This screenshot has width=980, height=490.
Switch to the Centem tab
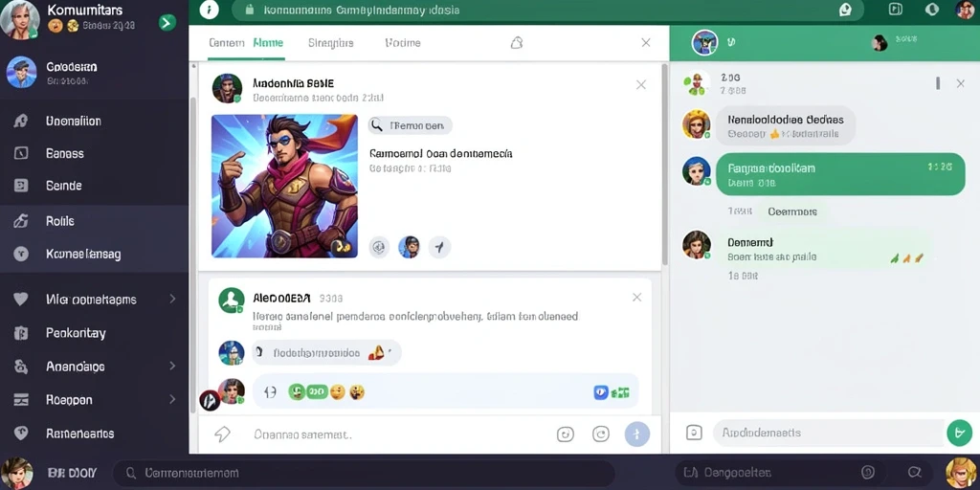pos(226,43)
